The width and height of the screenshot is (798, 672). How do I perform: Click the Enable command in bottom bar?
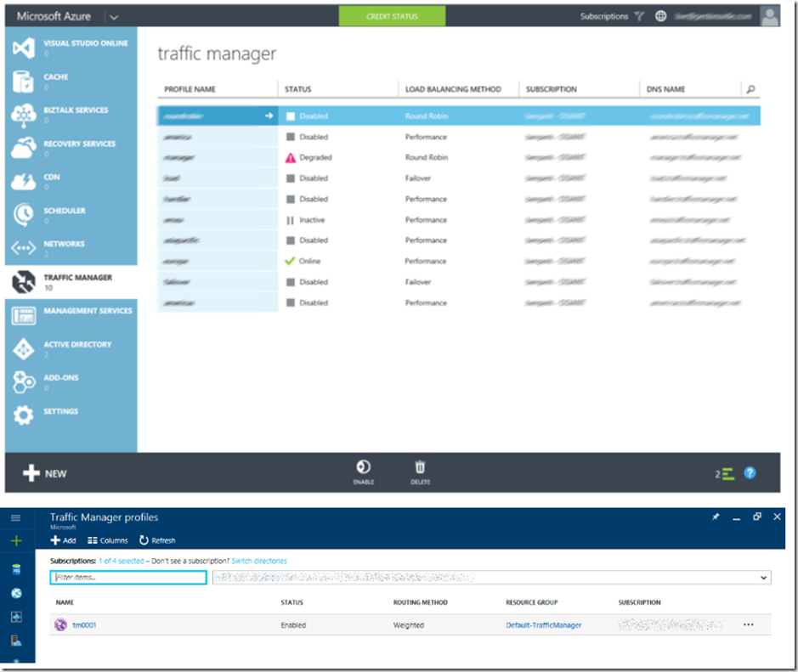point(364,472)
